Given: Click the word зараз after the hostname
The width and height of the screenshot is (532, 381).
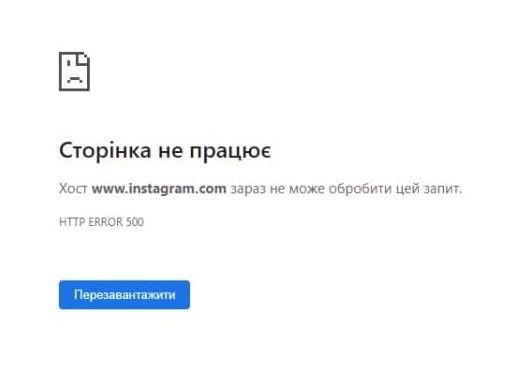Looking at the screenshot, I should [x=248, y=189].
